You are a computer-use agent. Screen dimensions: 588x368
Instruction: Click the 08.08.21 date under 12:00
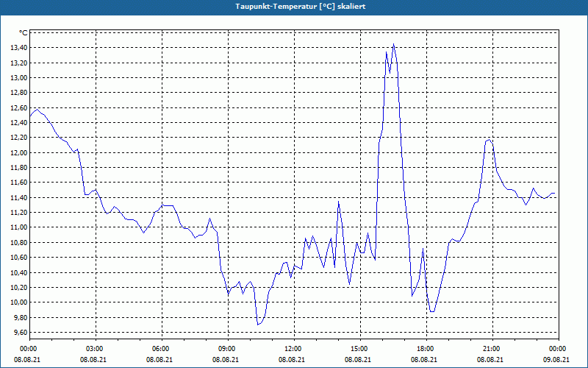pos(291,359)
